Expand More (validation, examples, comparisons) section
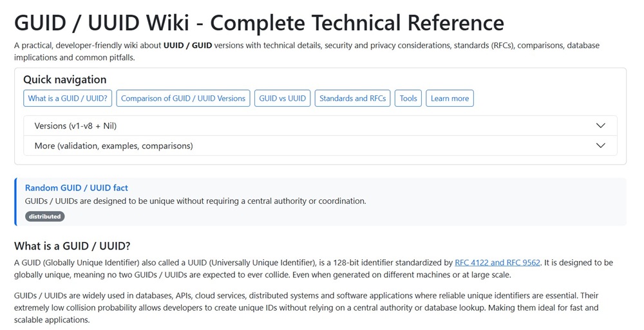 113,146
